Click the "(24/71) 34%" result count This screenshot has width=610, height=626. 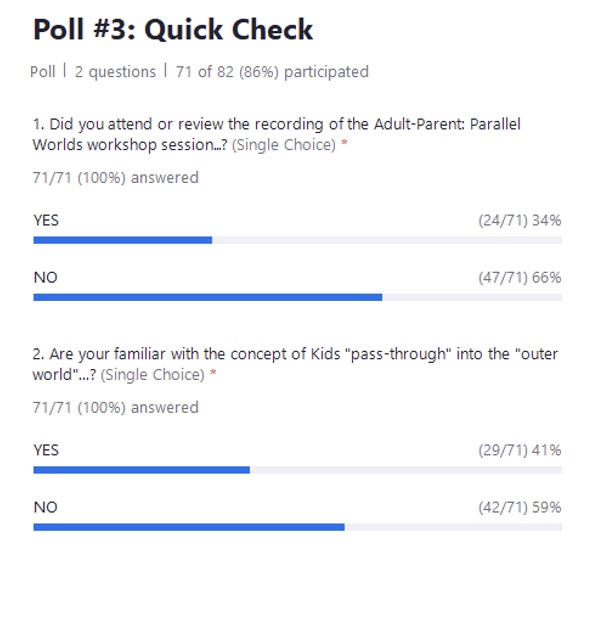point(519,220)
